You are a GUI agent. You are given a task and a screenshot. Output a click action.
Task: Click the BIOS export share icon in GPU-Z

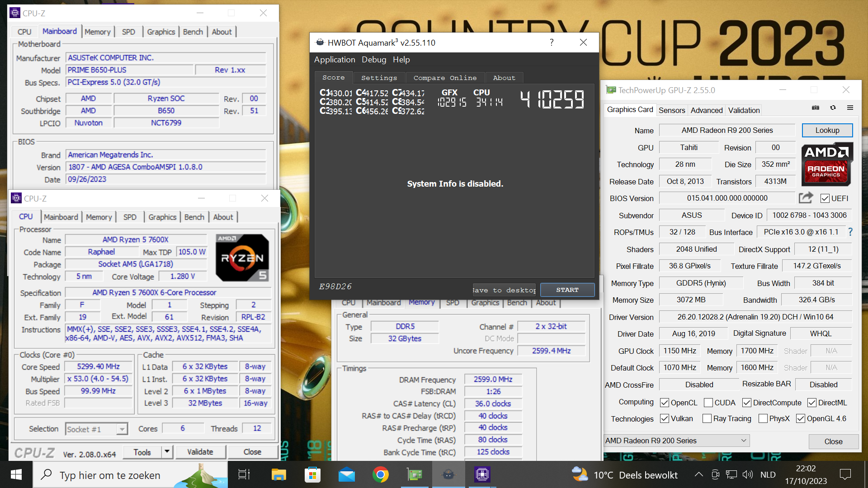[x=806, y=198]
